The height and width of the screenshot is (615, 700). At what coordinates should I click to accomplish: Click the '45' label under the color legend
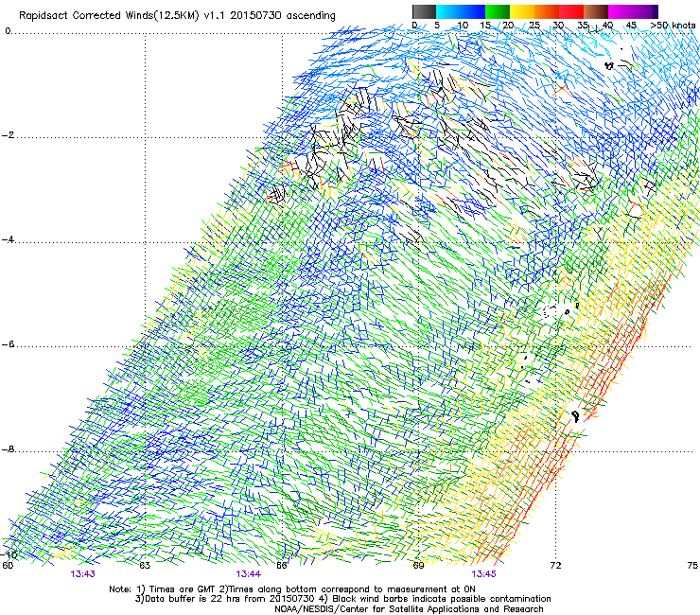pyautogui.click(x=631, y=26)
